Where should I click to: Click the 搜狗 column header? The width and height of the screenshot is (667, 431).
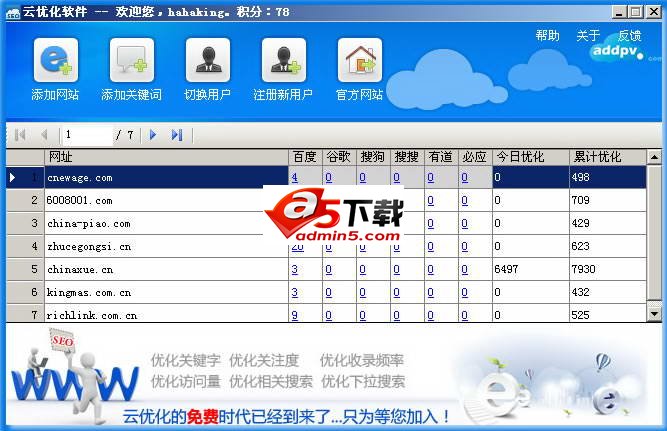point(373,157)
